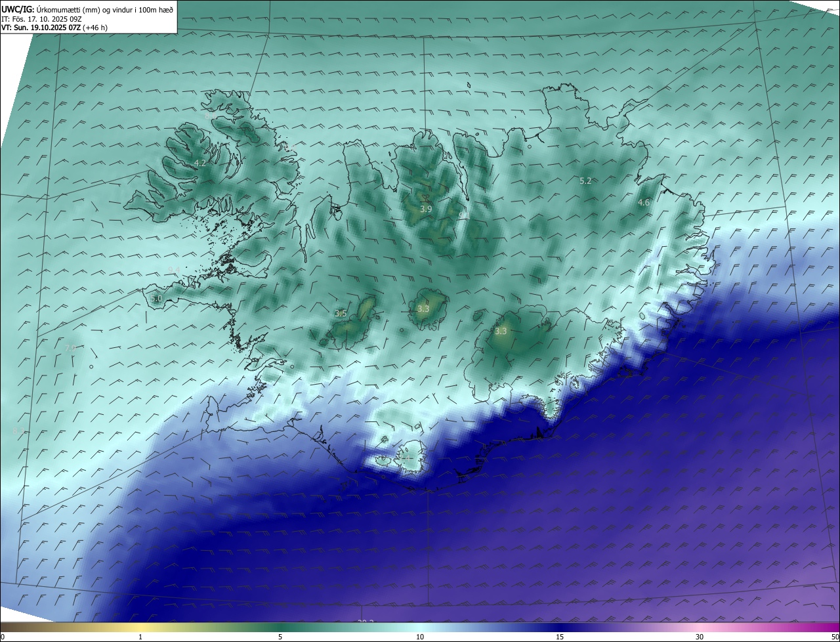Select the 30 tick on the colour scale
The height and width of the screenshot is (642, 840).
(700, 637)
